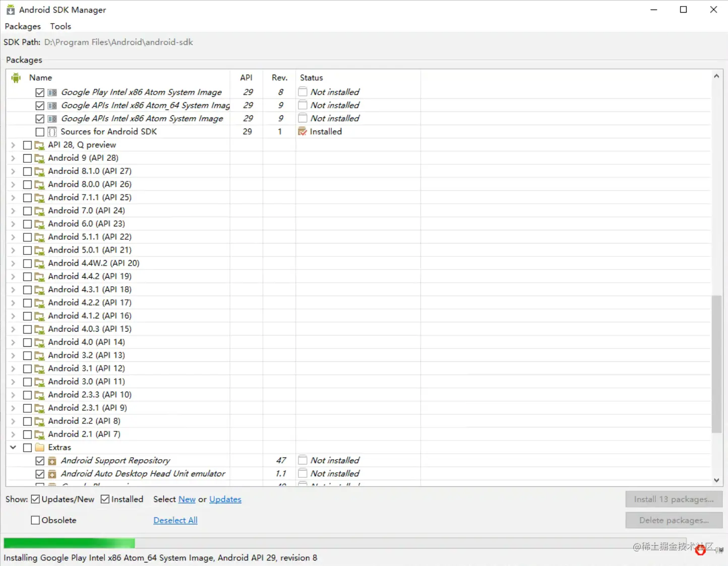
Task: Click the Android 8.1.0 (API 27) folder icon
Action: click(x=39, y=171)
